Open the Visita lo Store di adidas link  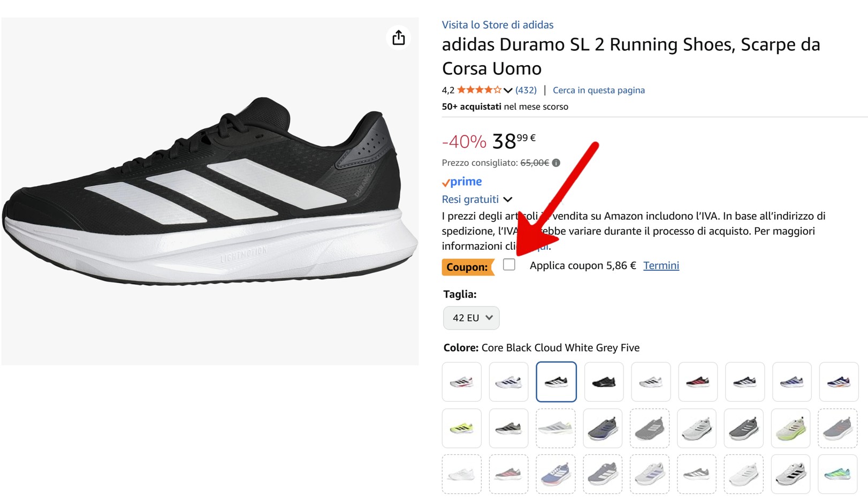pos(497,25)
